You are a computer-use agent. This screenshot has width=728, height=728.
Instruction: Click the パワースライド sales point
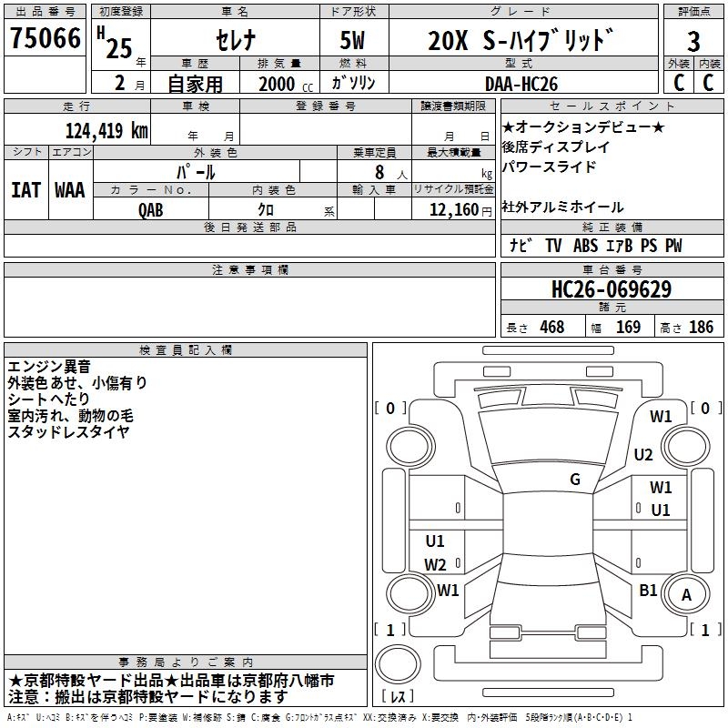pyautogui.click(x=549, y=167)
